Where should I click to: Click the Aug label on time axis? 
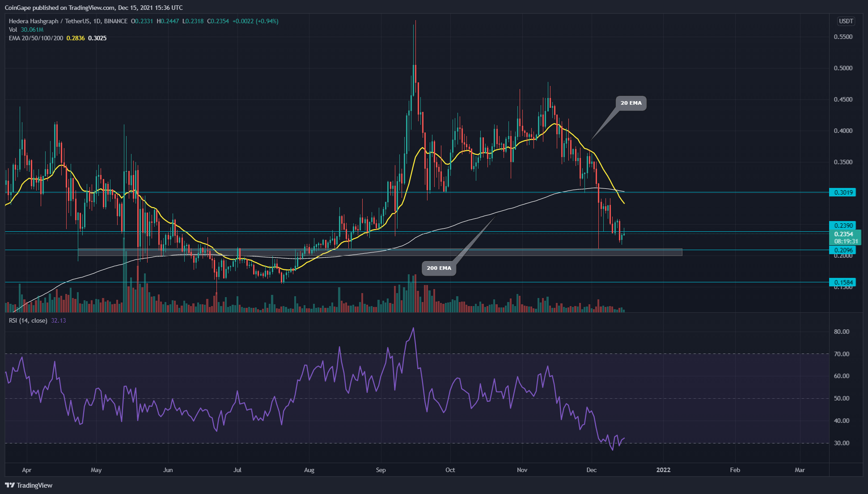(x=309, y=470)
